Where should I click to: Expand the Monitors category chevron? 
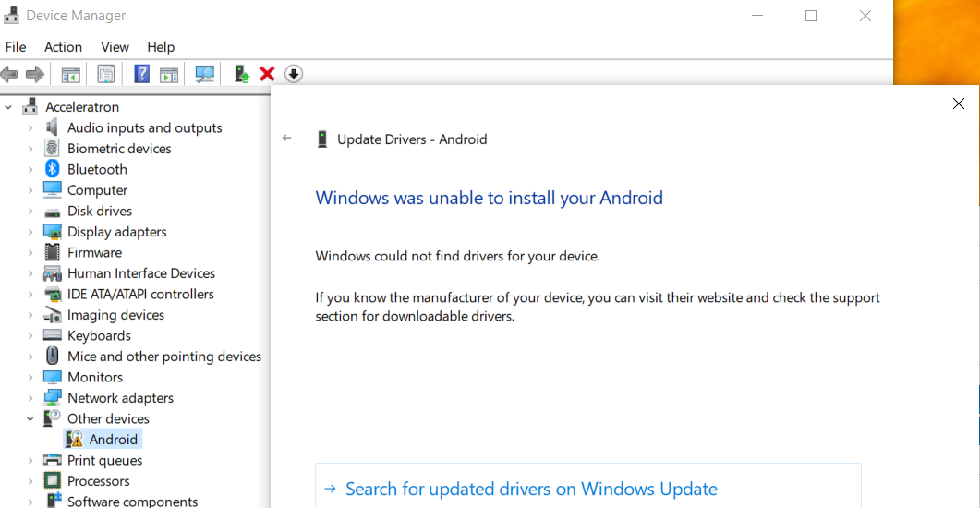(x=30, y=378)
